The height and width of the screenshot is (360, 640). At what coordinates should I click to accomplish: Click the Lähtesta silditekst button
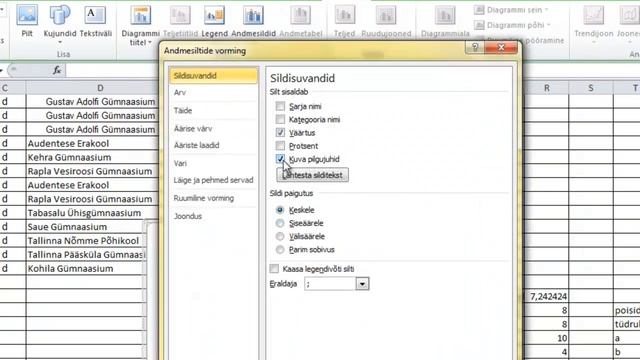pyautogui.click(x=313, y=175)
